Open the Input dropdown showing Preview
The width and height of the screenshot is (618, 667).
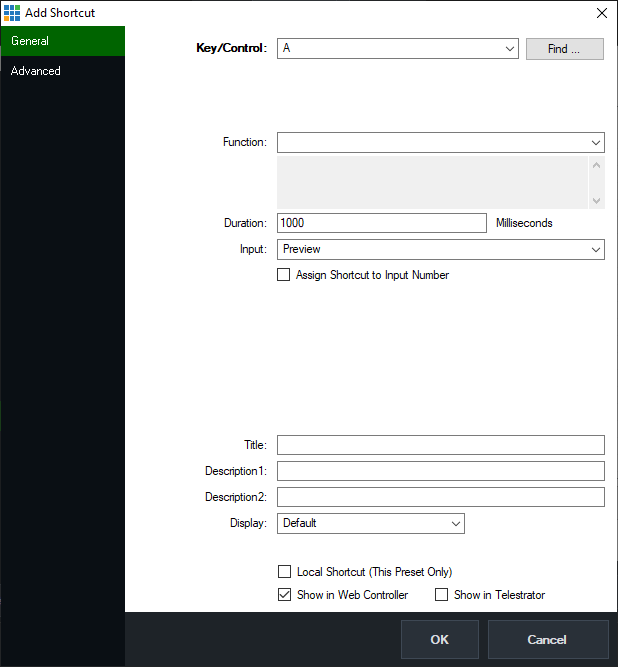point(440,249)
